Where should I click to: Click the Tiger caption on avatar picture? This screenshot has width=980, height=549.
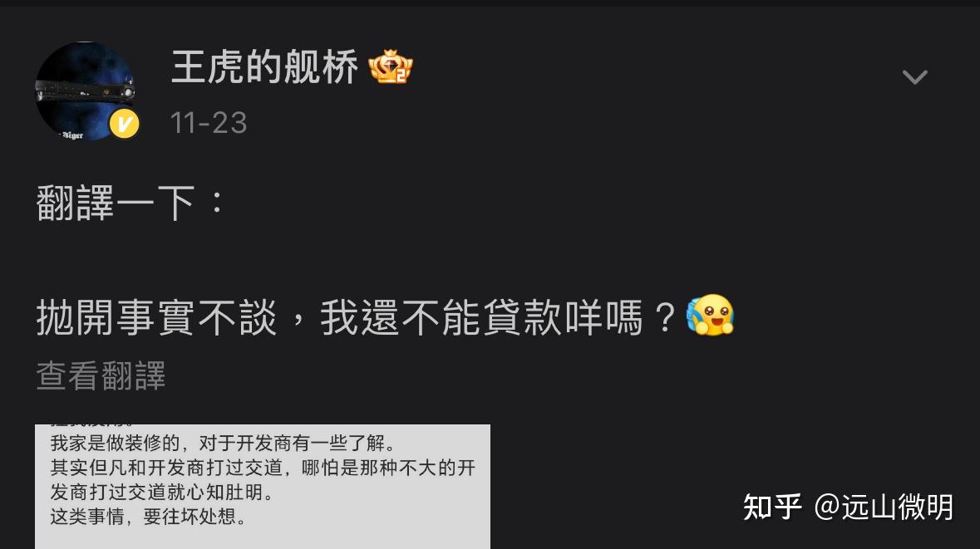point(72,135)
